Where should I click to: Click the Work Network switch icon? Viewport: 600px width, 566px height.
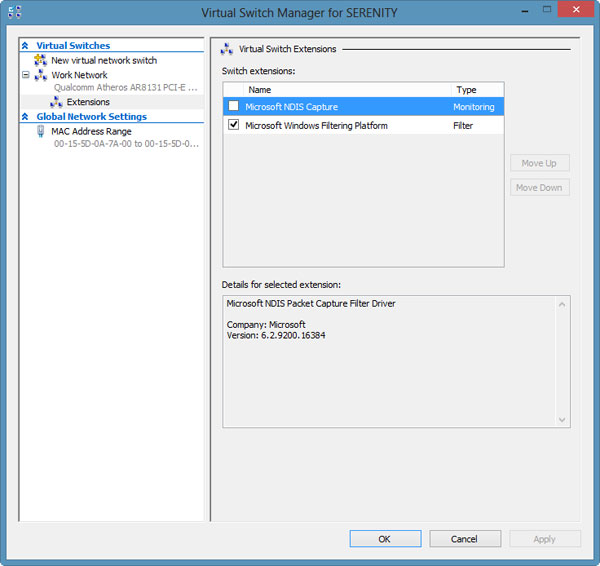coord(40,75)
